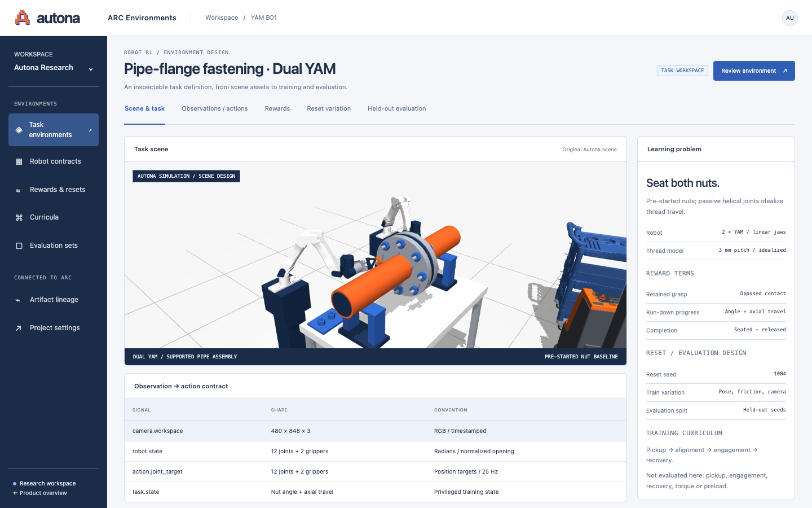Open the Observations / actions tab

pyautogui.click(x=214, y=108)
